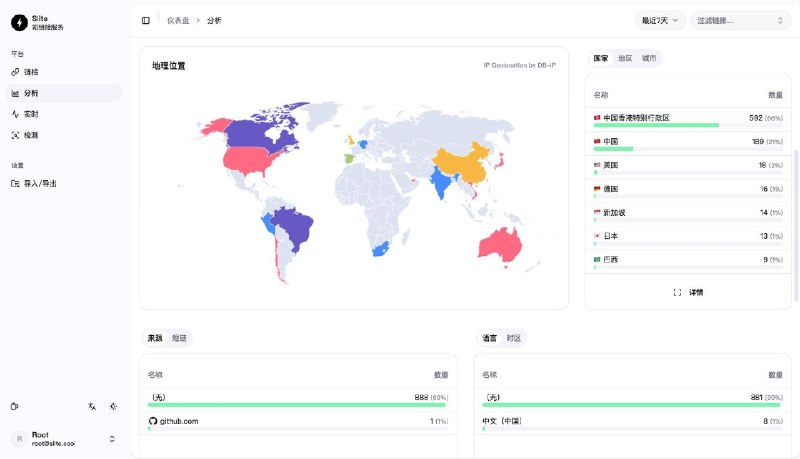Click the IP Geolocation by DB-IP credit

[x=519, y=65]
